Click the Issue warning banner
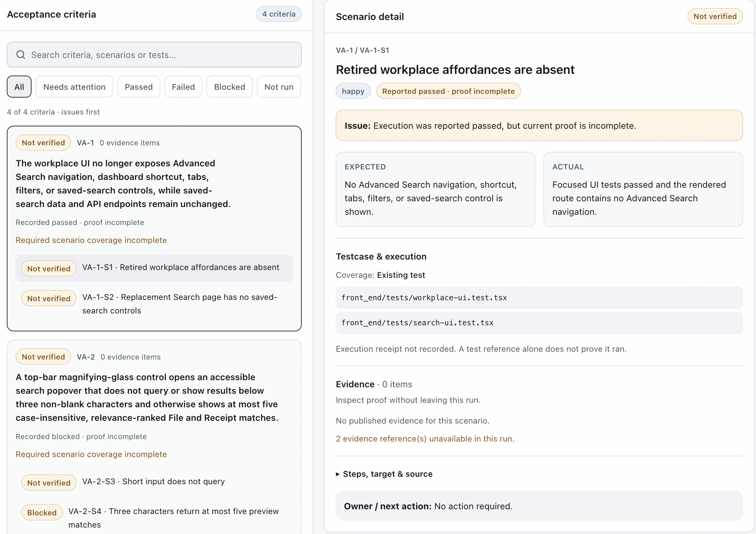 coord(539,125)
